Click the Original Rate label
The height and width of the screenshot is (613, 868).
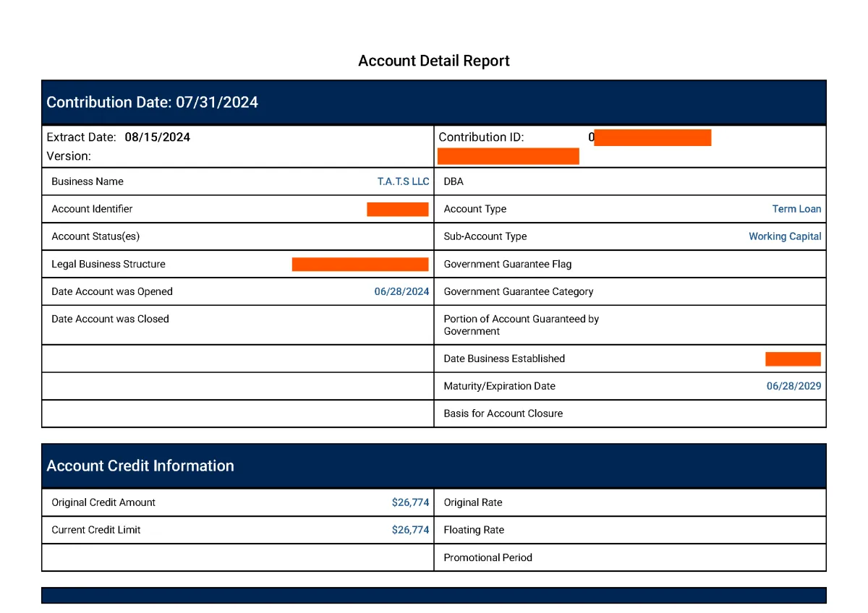473,502
